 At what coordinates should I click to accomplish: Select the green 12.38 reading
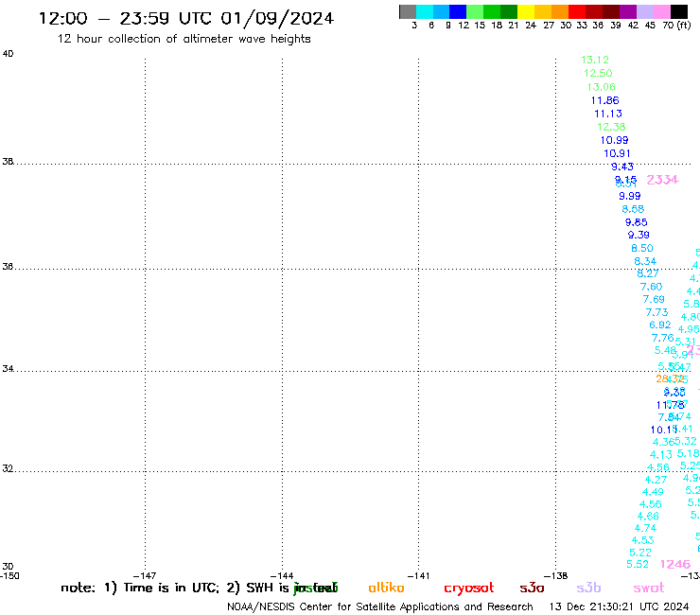click(611, 127)
